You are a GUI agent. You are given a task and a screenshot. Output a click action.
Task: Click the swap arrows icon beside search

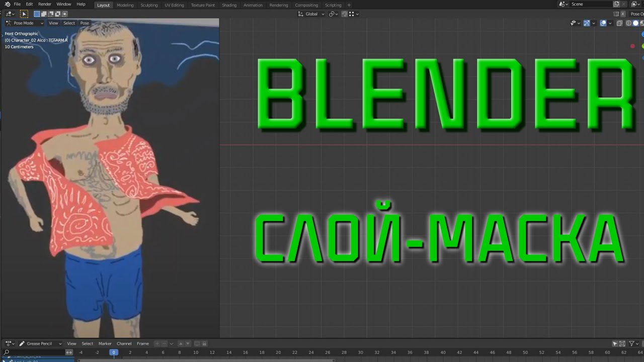pyautogui.click(x=69, y=352)
